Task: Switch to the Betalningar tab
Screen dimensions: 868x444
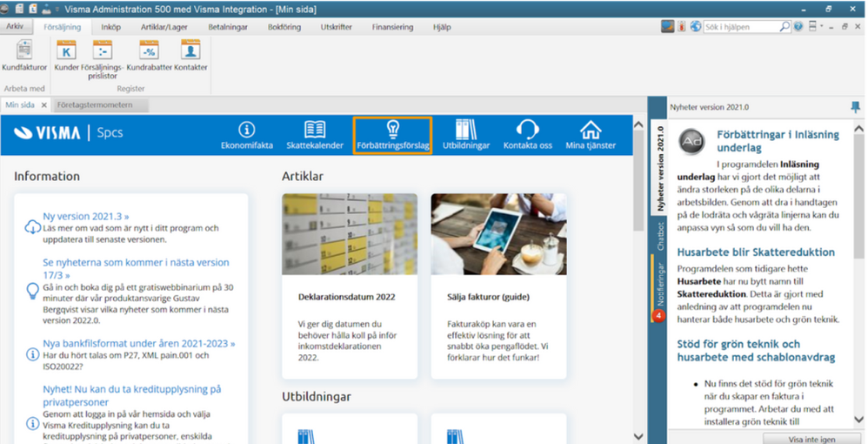Action: 228,27
